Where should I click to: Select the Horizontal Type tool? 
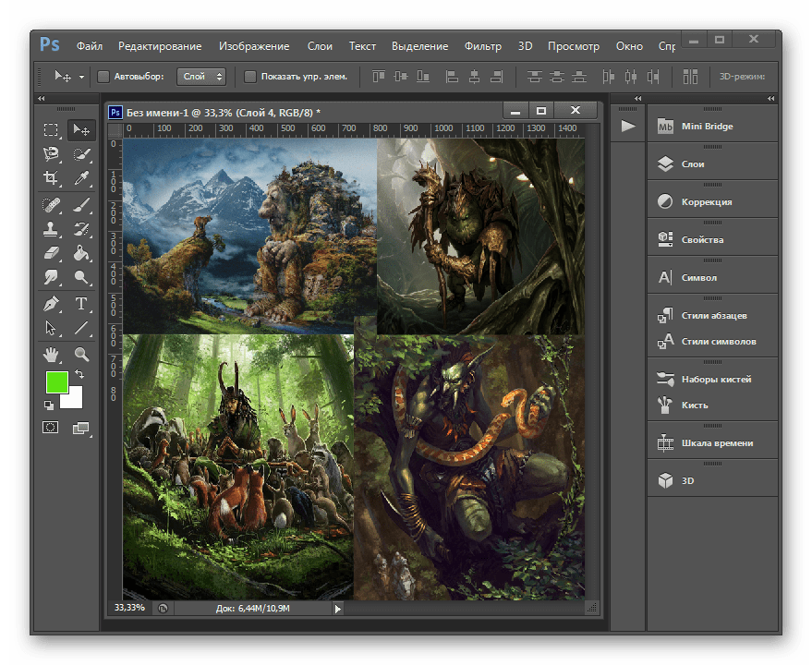pos(81,303)
